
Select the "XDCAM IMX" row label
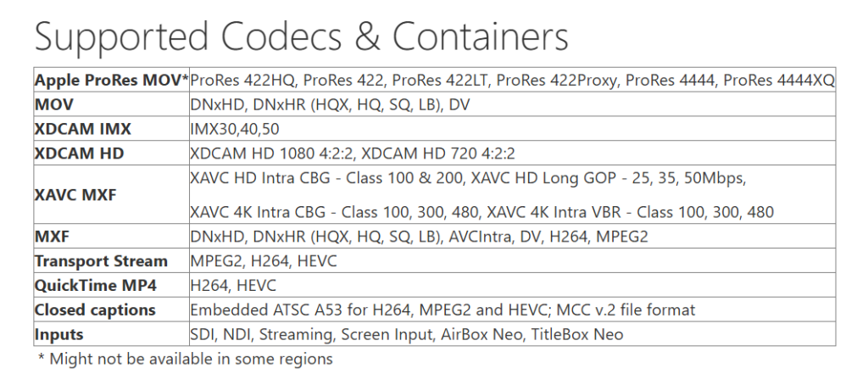[83, 129]
